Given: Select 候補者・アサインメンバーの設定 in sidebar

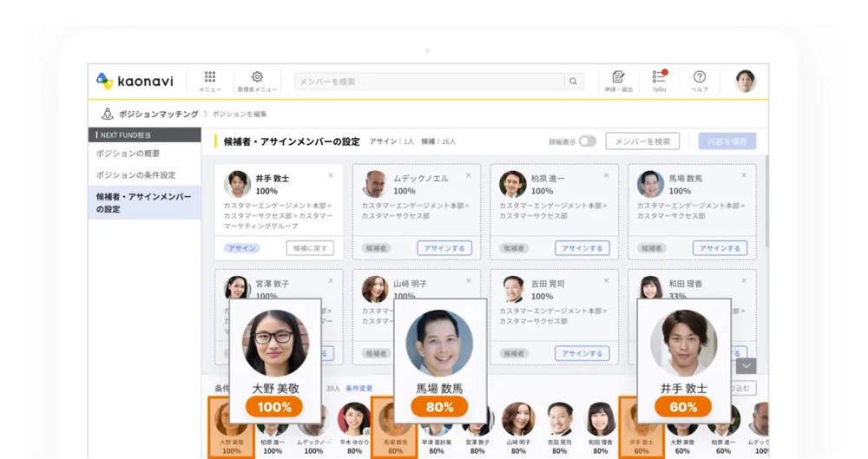Looking at the screenshot, I should pos(144,203).
